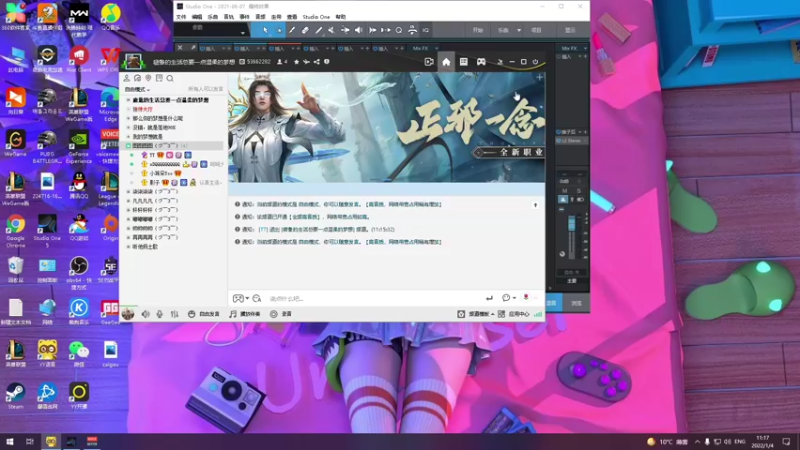Click the video camera icon in YY header
The width and height of the screenshot is (800, 450).
point(429,62)
